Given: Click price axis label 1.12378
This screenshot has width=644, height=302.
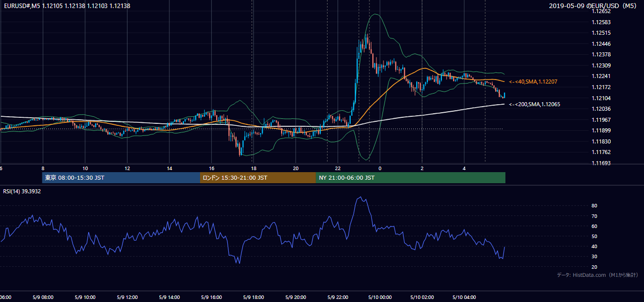Looking at the screenshot, I should click(x=601, y=54).
